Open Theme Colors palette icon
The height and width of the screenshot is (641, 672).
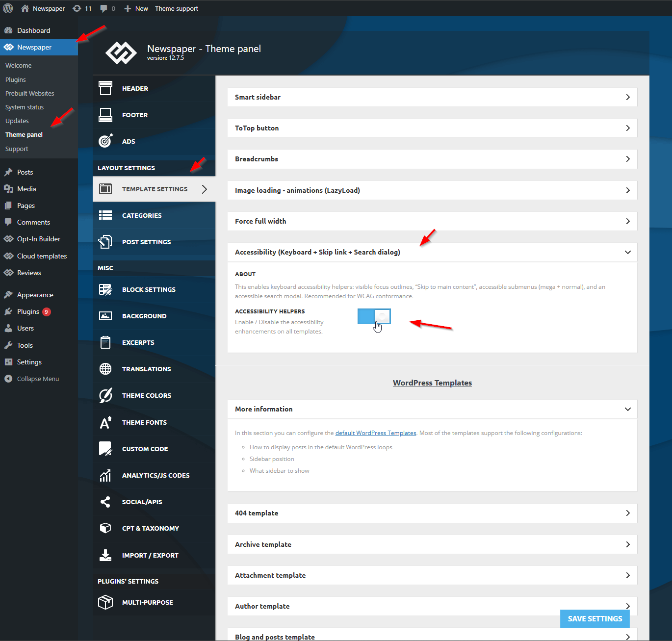(105, 395)
